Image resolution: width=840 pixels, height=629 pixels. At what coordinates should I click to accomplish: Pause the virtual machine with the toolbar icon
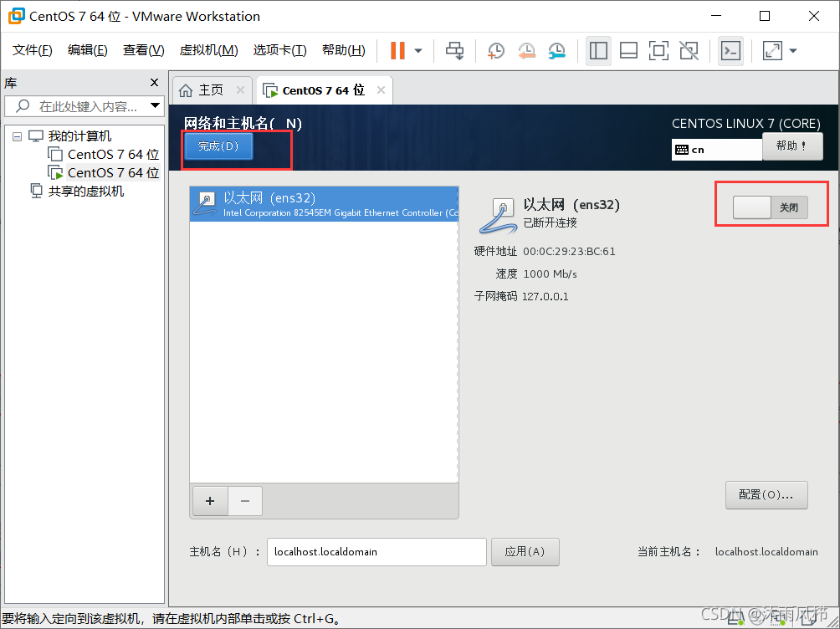coord(397,50)
